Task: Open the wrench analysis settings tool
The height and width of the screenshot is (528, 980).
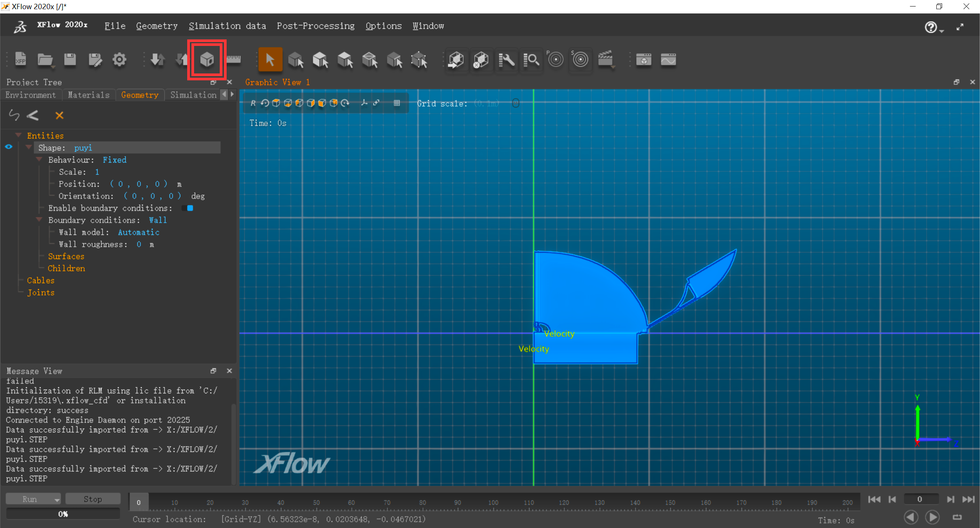Action: (x=506, y=60)
